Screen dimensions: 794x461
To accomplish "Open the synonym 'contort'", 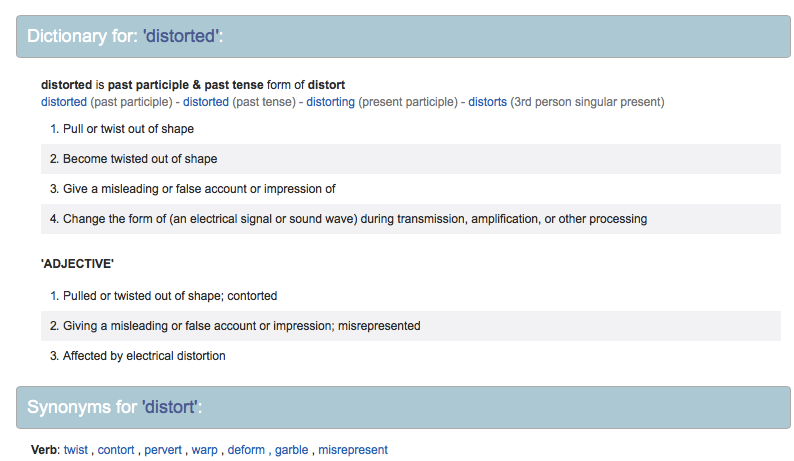I will pos(116,450).
